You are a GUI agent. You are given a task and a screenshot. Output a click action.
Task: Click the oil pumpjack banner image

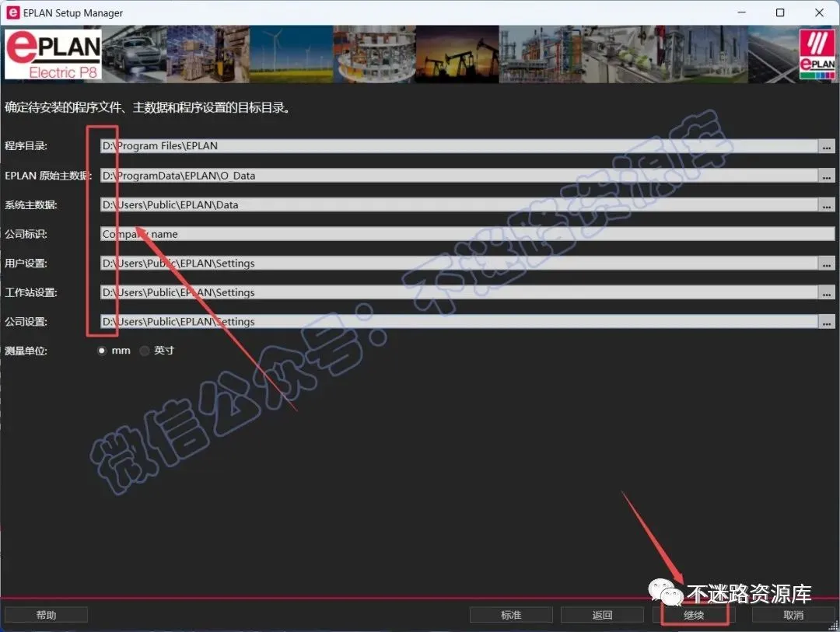457,54
